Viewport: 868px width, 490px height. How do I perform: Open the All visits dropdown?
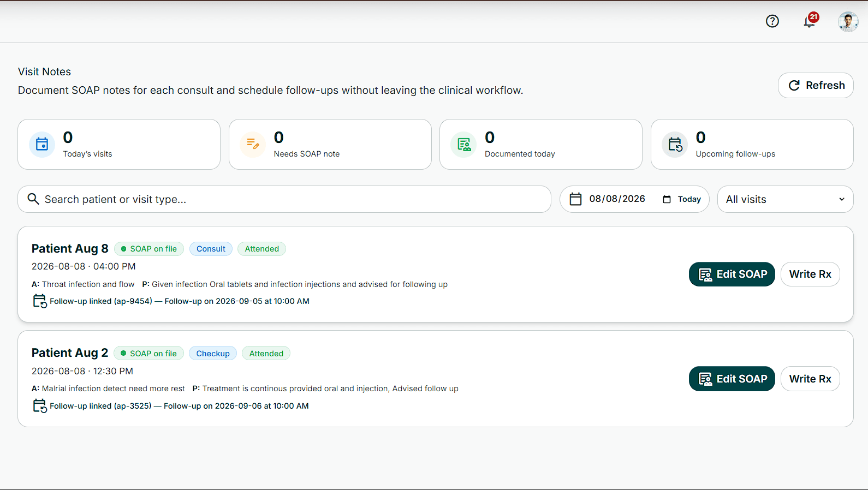pos(785,199)
